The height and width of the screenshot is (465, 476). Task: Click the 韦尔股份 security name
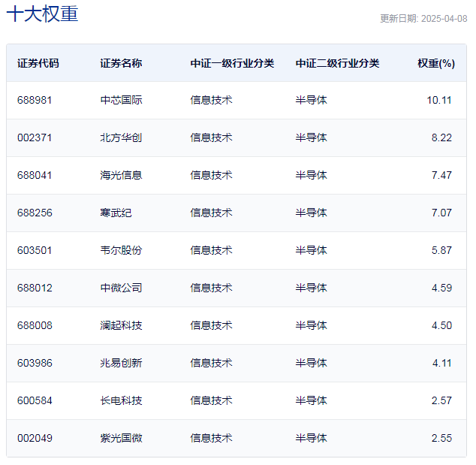(x=121, y=250)
